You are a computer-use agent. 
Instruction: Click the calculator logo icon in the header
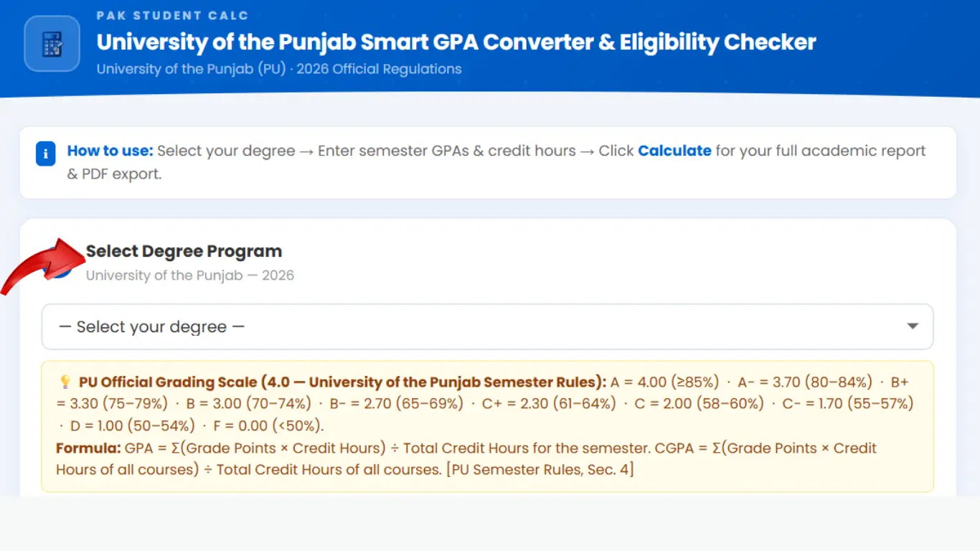tap(51, 44)
